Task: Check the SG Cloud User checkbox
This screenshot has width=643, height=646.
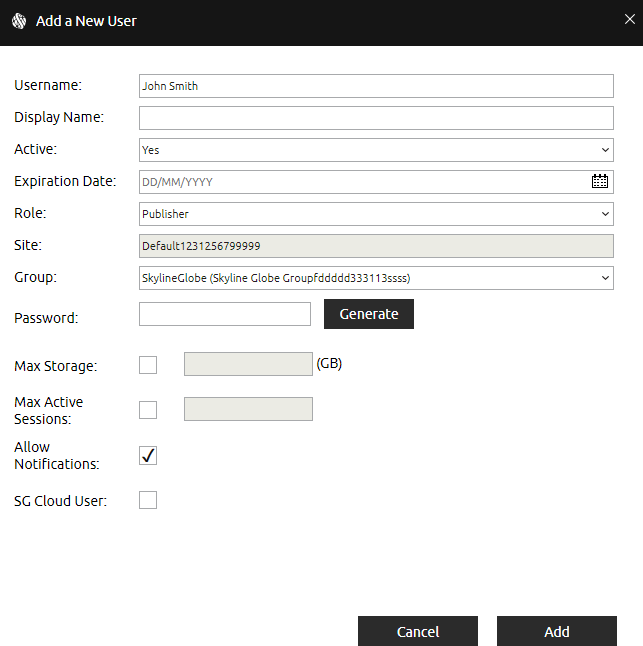Action: point(148,500)
